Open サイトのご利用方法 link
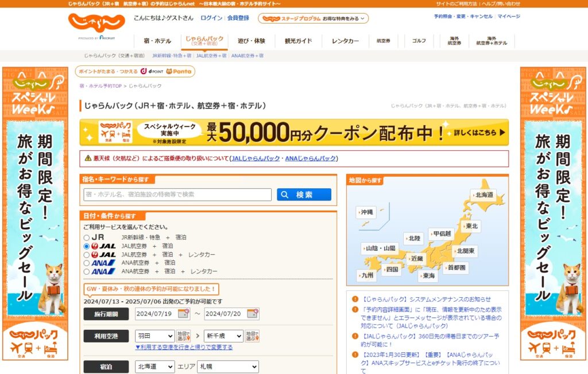Viewport: 588px width, 374px height. click(457, 4)
